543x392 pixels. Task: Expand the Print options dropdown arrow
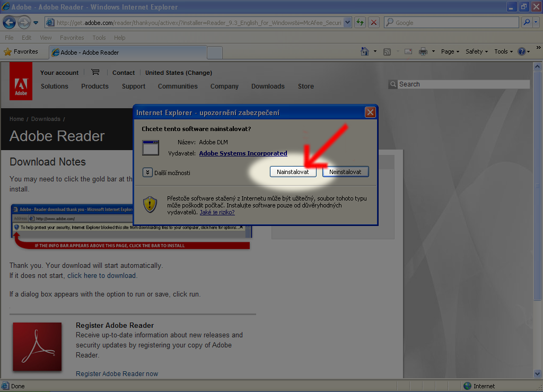433,51
